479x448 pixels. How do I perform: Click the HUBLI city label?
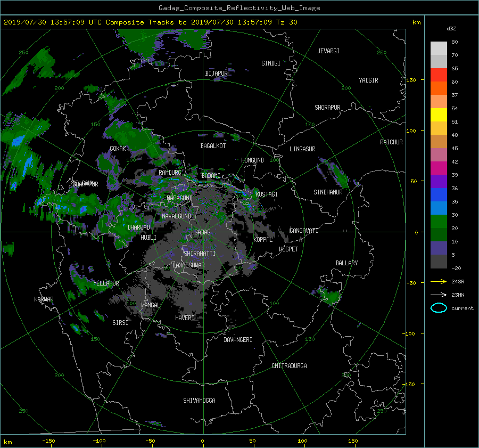click(148, 237)
